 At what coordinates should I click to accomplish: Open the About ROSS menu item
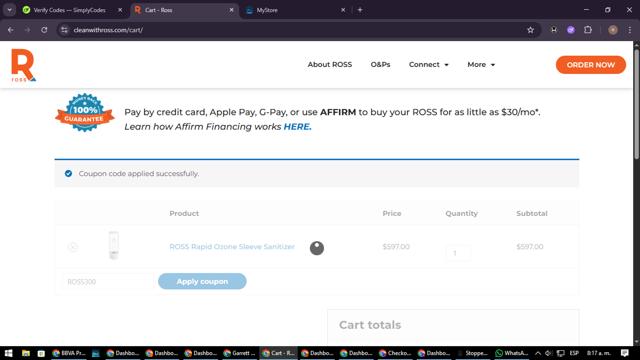[x=330, y=64]
